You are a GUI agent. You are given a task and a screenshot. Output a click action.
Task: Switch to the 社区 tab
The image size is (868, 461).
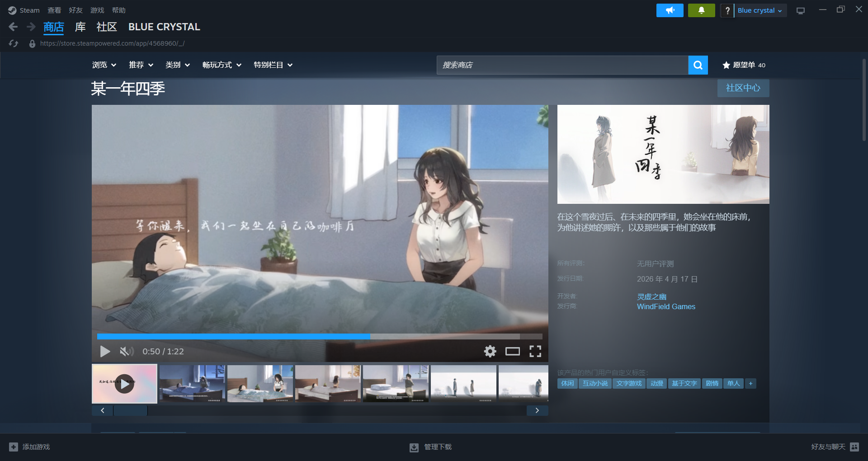point(107,27)
